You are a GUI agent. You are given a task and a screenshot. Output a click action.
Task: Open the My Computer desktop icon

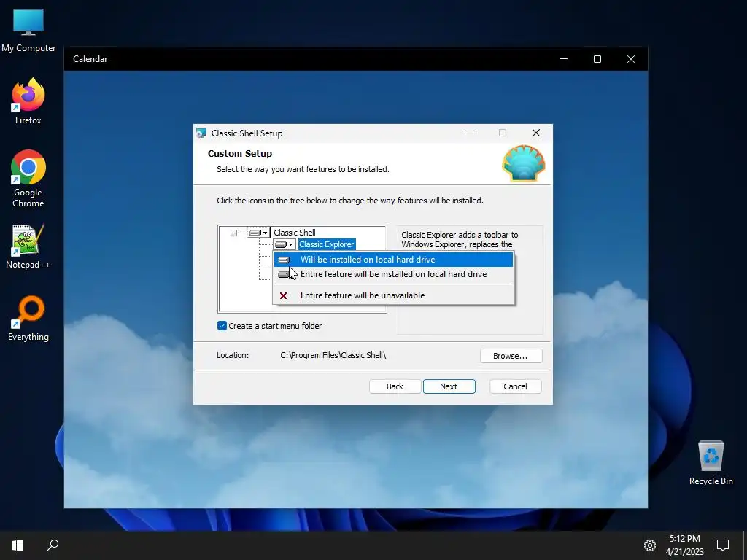(x=28, y=31)
